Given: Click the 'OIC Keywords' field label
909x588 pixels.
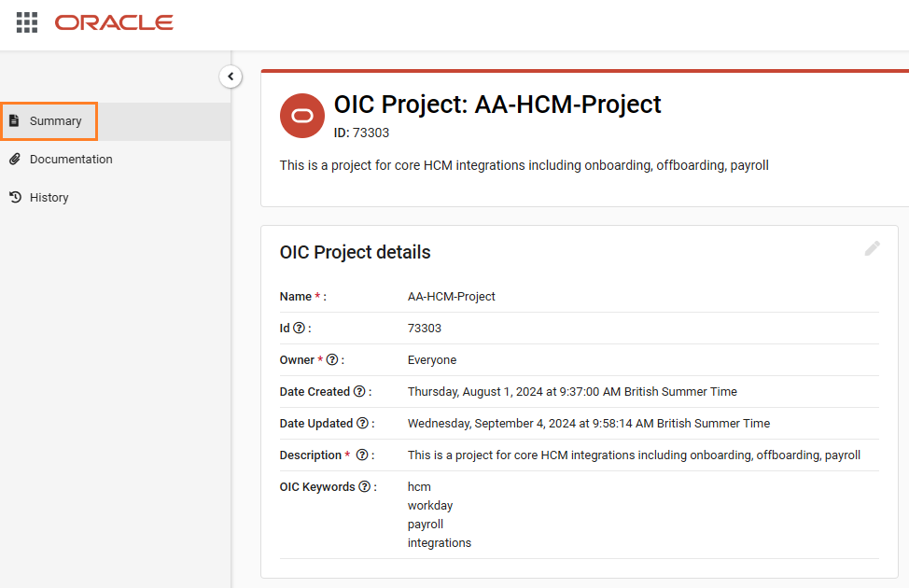Looking at the screenshot, I should pos(317,487).
